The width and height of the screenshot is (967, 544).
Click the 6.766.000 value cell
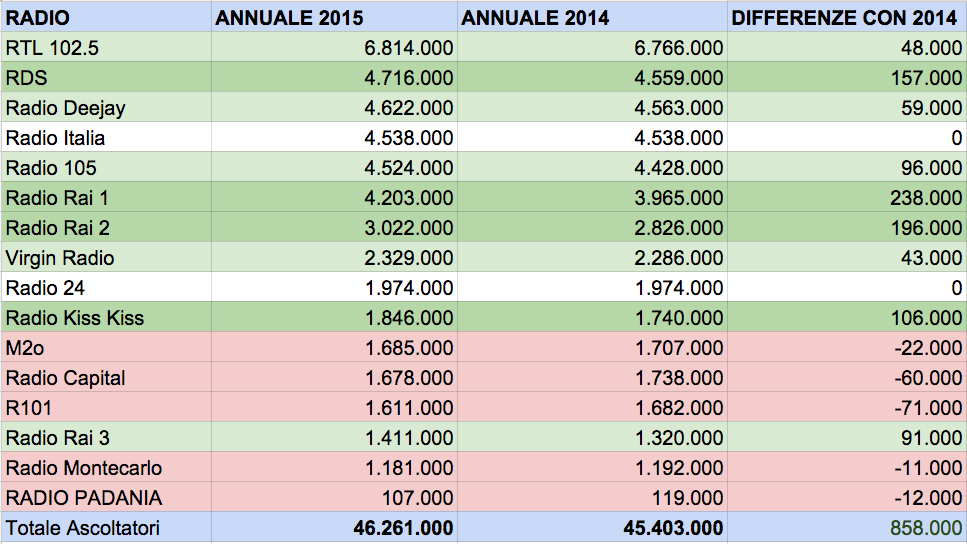tap(592, 47)
